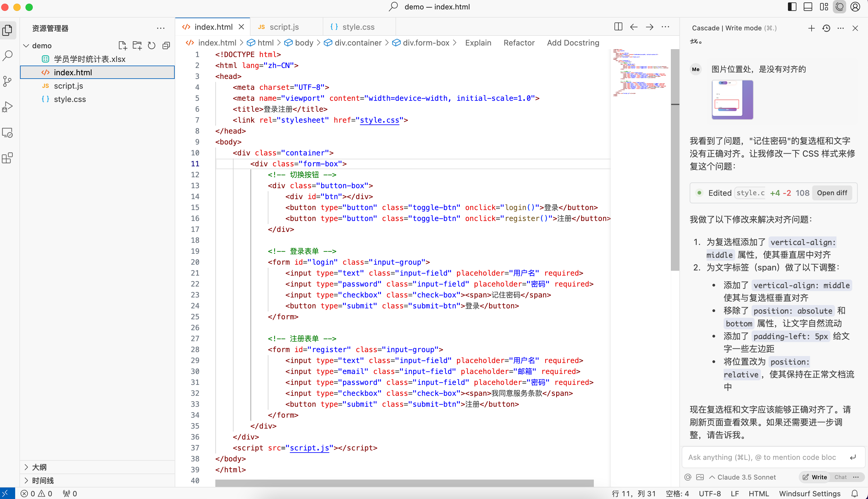Open the body breadcrumb dropdown
The width and height of the screenshot is (868, 499).
pyautogui.click(x=299, y=43)
